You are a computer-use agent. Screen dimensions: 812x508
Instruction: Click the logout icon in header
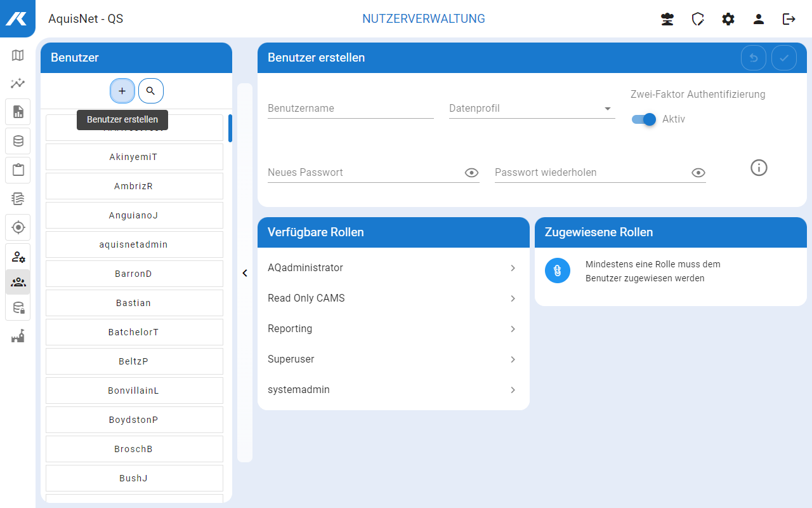(x=789, y=19)
